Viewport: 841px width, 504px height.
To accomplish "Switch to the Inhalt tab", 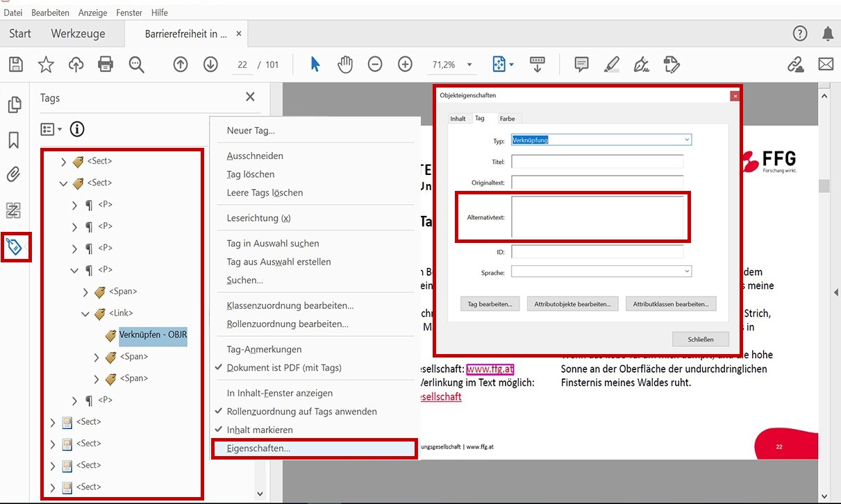I will [458, 119].
